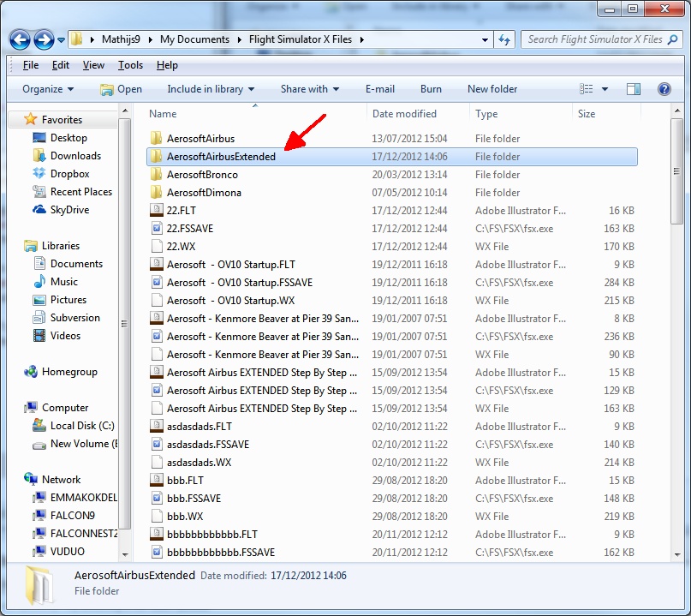691x616 pixels.
Task: Click the Burn toolbar button
Action: [431, 89]
